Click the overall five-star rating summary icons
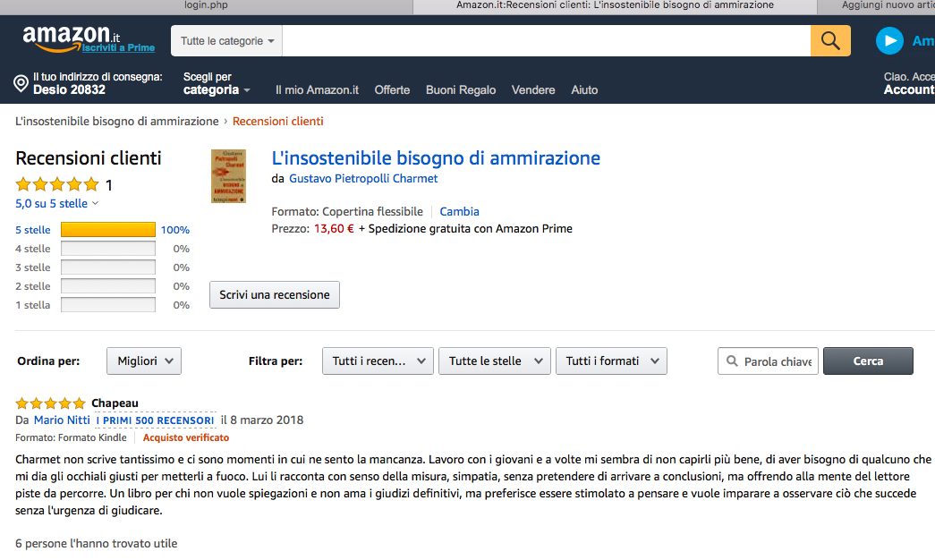 (57, 184)
